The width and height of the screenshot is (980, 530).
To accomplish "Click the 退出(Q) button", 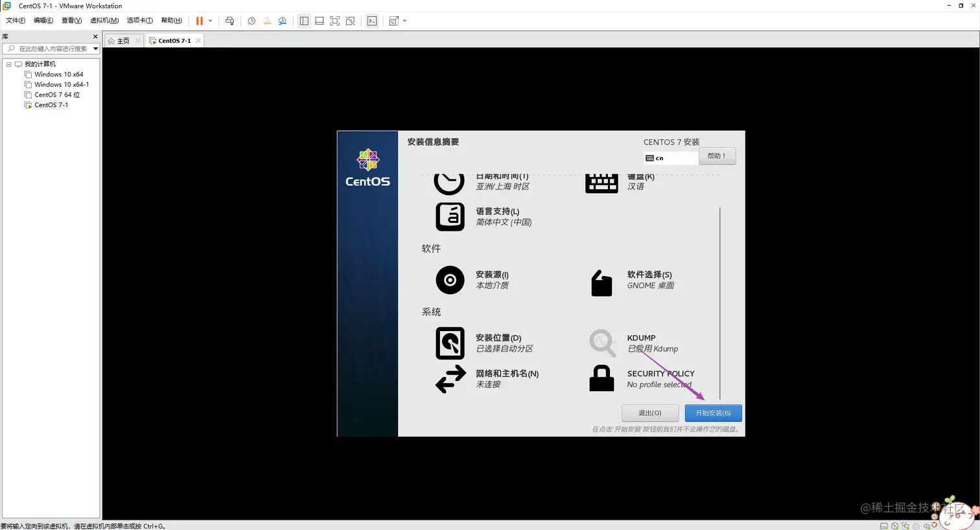I will click(x=649, y=413).
